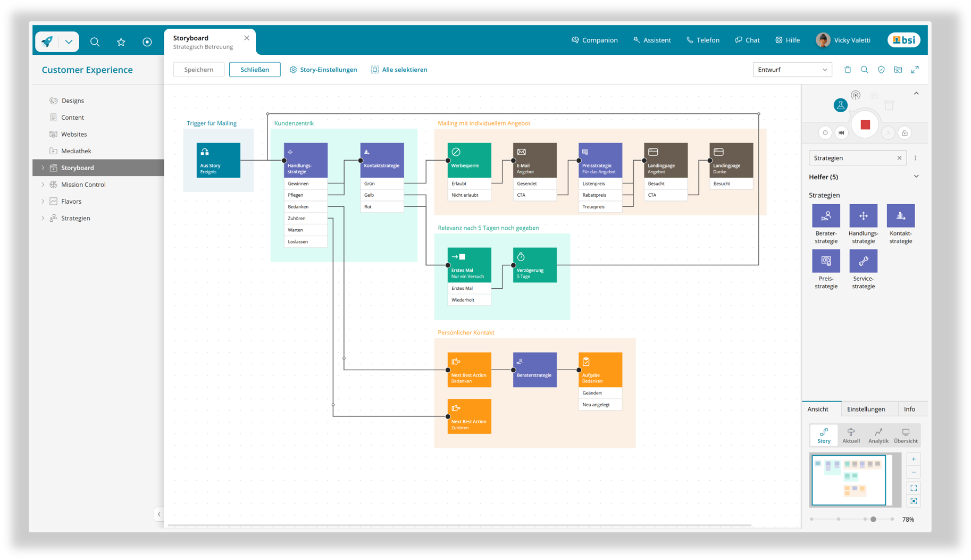Expand storyboard to fullscreen with arrows icon
The width and height of the screenshot is (971, 560).
[915, 70]
